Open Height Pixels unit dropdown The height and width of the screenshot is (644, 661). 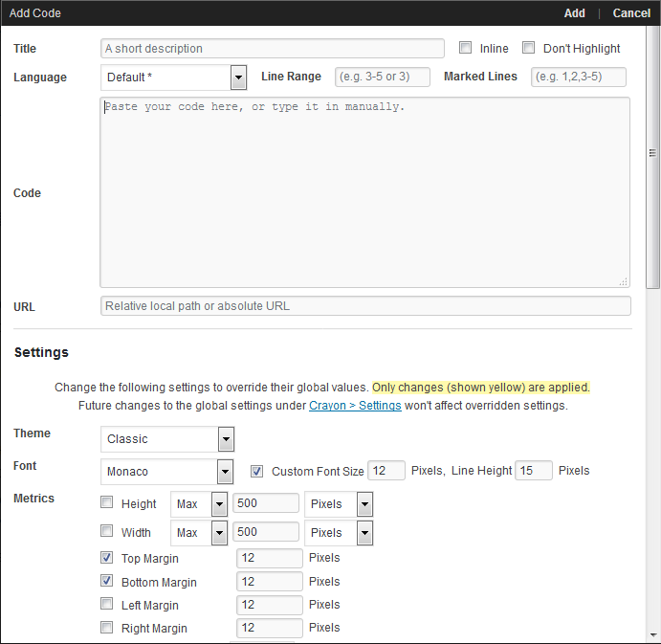[339, 504]
